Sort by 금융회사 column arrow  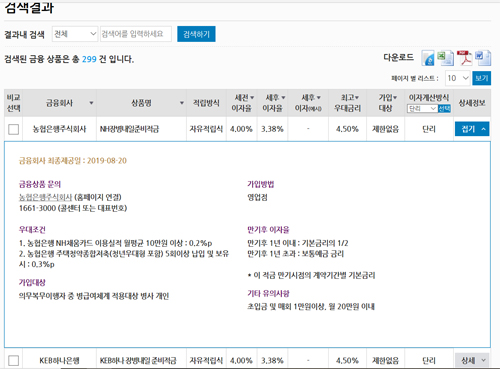coord(91,103)
